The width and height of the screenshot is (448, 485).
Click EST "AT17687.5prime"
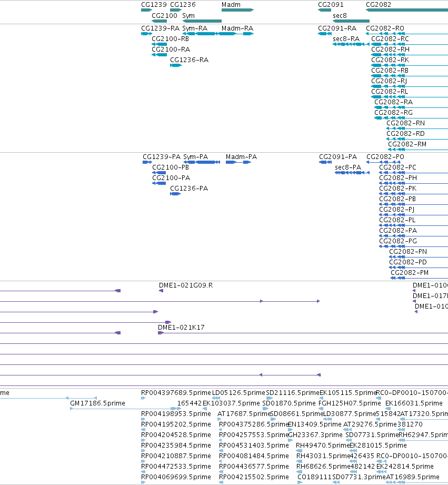[x=244, y=414]
